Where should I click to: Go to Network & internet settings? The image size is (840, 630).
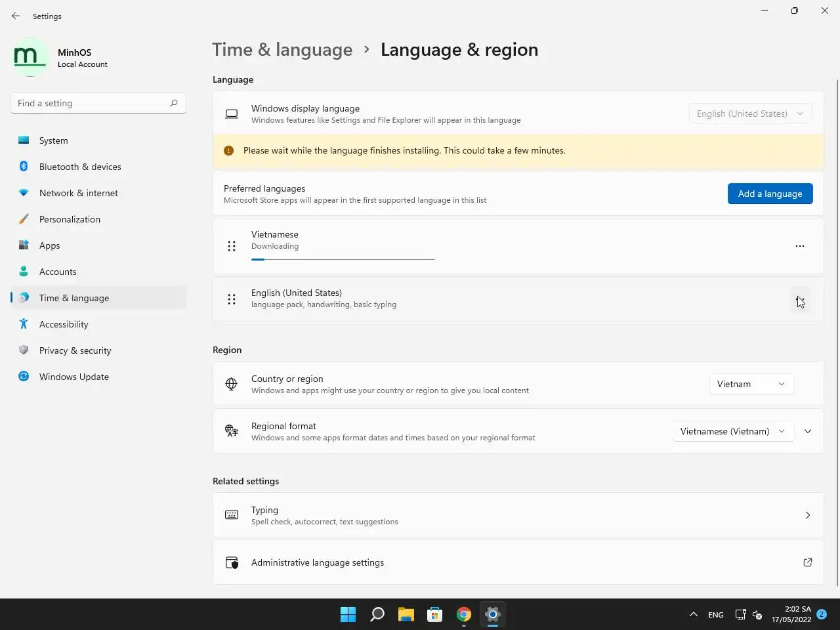tap(98, 193)
